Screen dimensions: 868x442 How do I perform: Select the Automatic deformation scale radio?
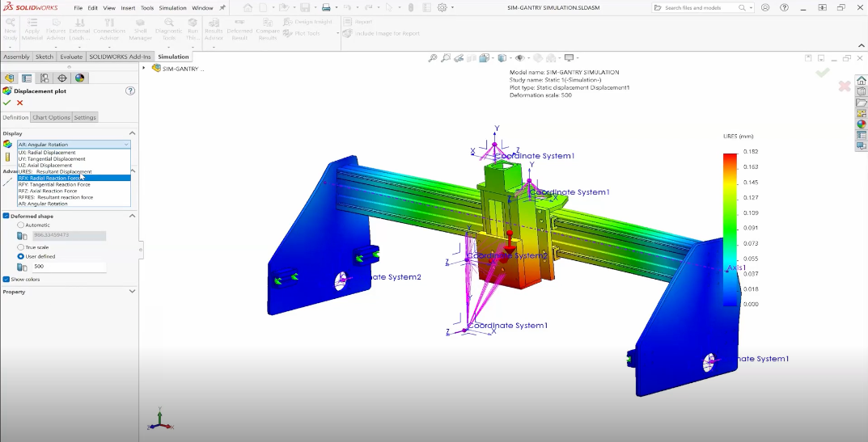coord(21,225)
